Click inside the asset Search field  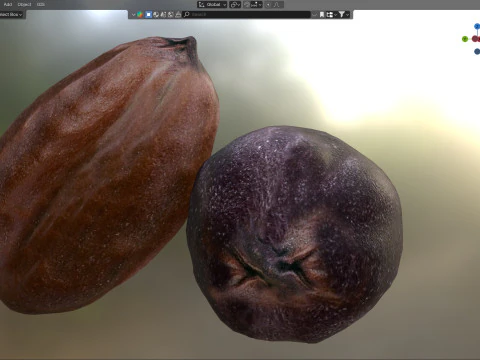coord(247,15)
